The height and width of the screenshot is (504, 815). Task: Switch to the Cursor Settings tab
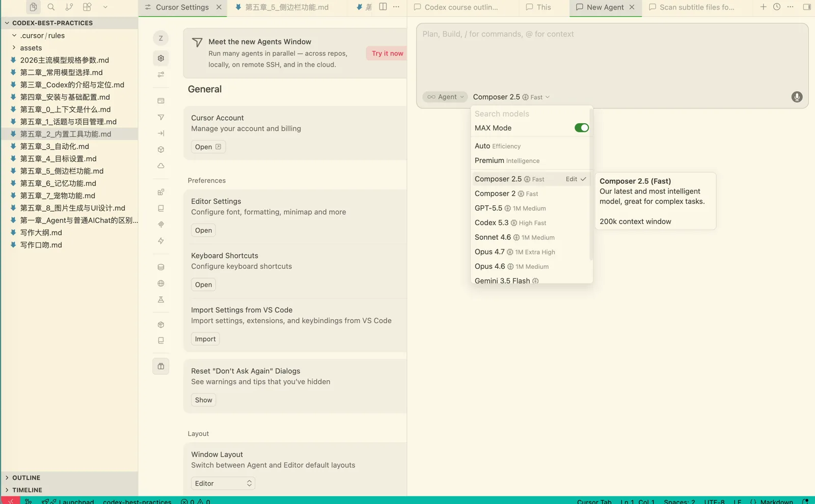tap(182, 7)
